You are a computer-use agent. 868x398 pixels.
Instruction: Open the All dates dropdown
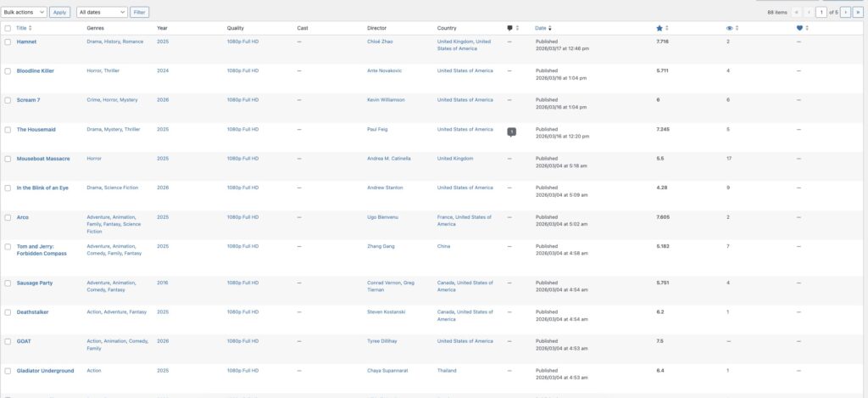pos(102,12)
